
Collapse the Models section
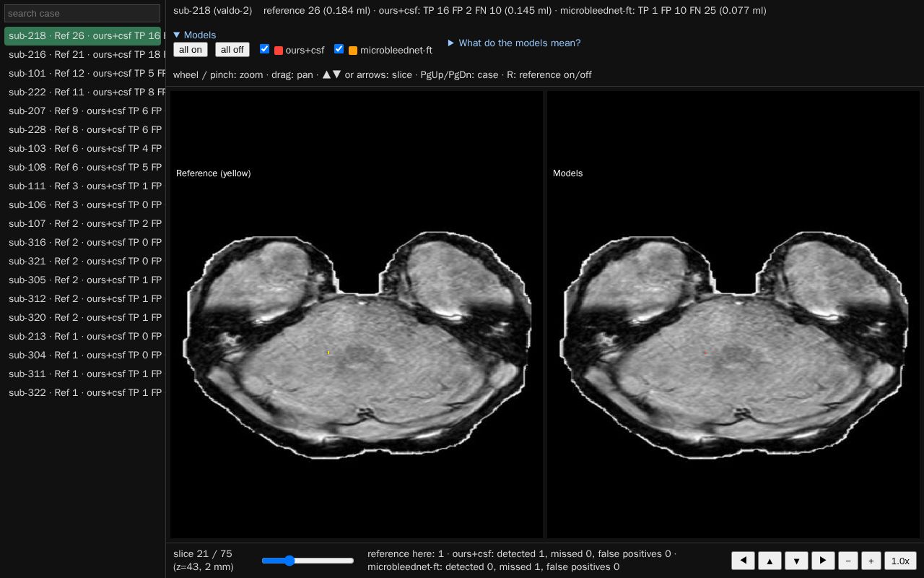click(x=195, y=35)
